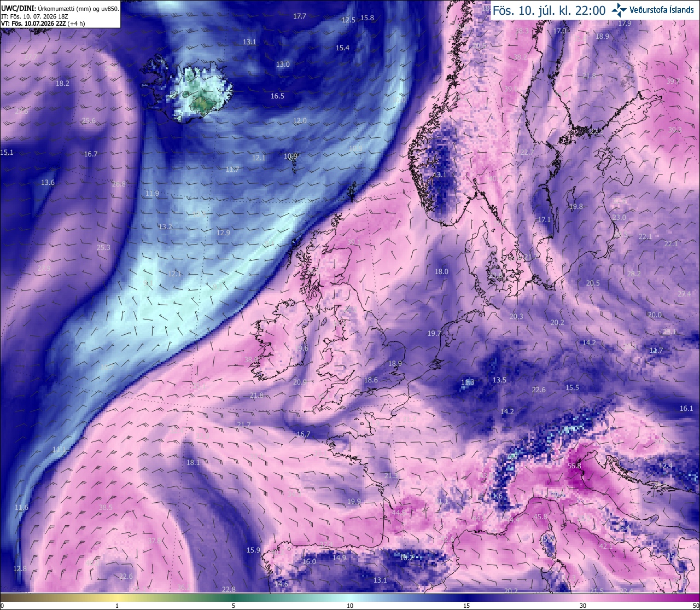700x610 pixels.
Task: Click the 18.0 value over the North Sea
Action: [x=441, y=271]
